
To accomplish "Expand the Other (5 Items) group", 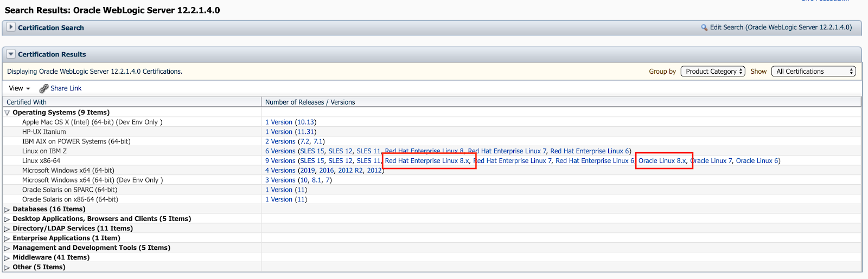I will pos(7,268).
